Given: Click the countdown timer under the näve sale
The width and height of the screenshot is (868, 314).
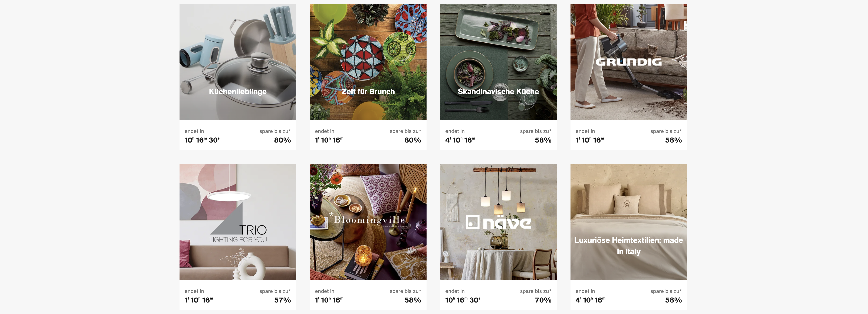Looking at the screenshot, I should [463, 300].
